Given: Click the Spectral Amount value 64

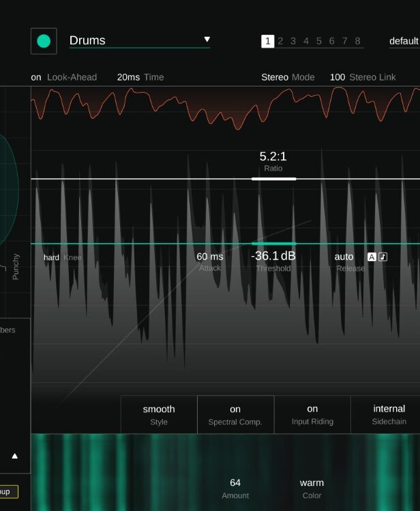Looking at the screenshot, I should [x=235, y=483].
